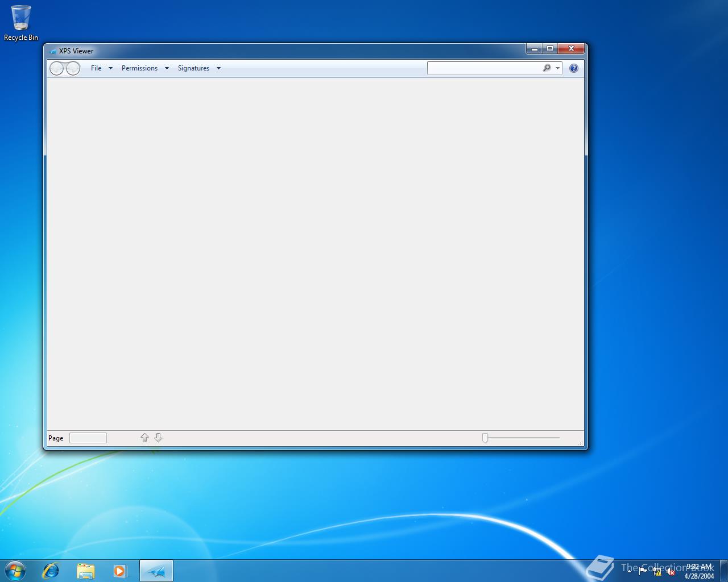Open the Action Center flag icon
This screenshot has width=728, height=582.
click(x=643, y=572)
